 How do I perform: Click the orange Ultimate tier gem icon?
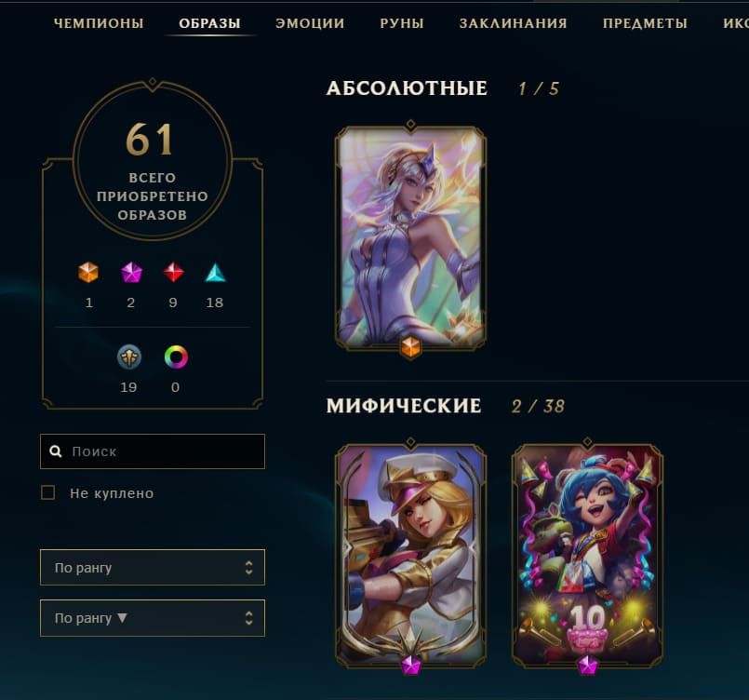coord(88,273)
